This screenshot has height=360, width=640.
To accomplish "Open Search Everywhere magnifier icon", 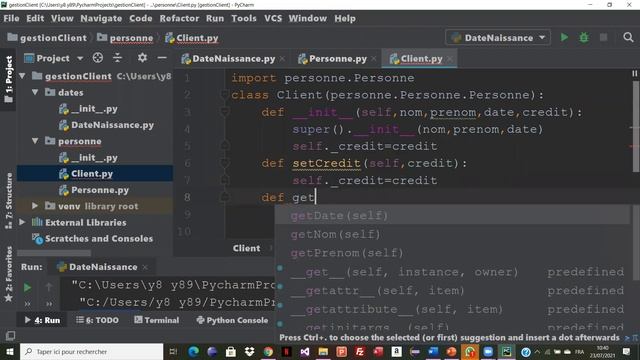I will pos(628,38).
